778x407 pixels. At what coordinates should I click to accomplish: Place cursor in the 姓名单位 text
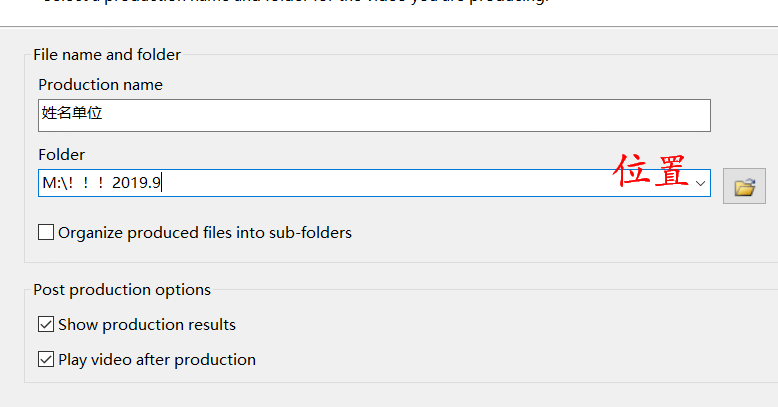[x=72, y=113]
